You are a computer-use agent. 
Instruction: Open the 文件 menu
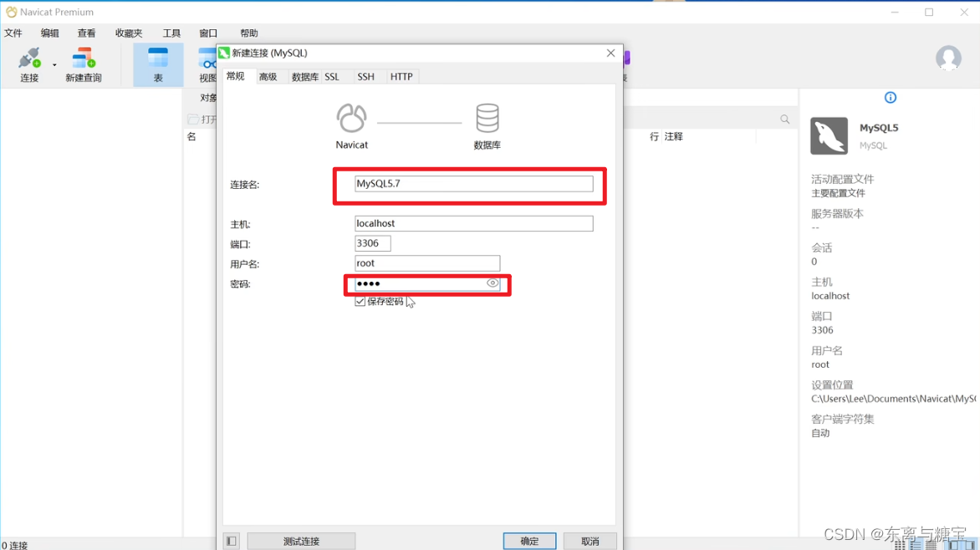click(13, 33)
